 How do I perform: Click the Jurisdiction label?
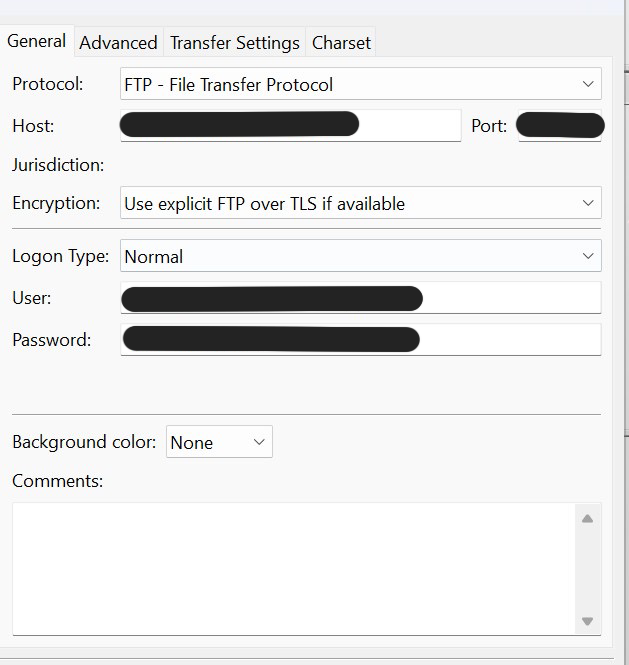tap(58, 165)
